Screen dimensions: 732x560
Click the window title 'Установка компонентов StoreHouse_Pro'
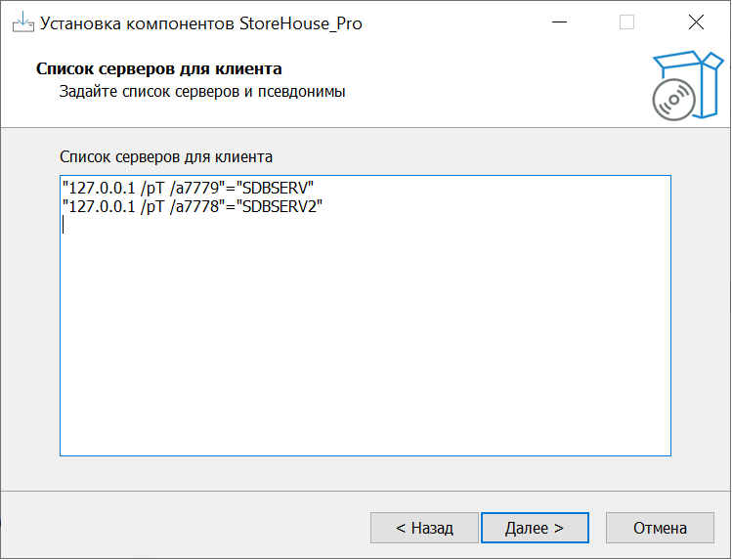[x=201, y=23]
